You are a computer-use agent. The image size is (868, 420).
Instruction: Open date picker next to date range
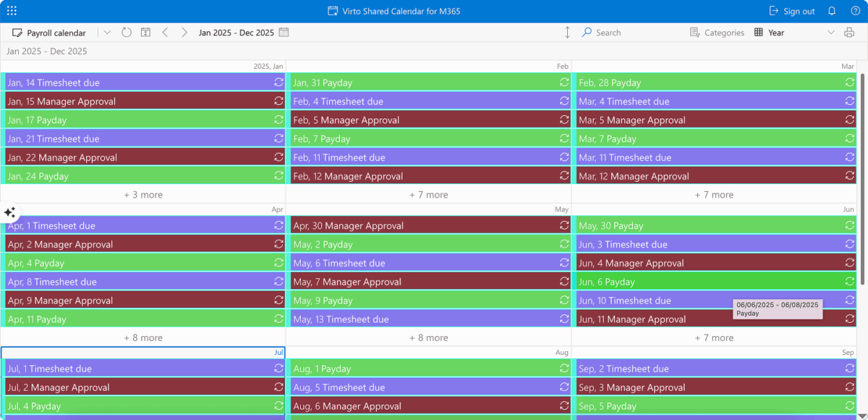coord(284,33)
